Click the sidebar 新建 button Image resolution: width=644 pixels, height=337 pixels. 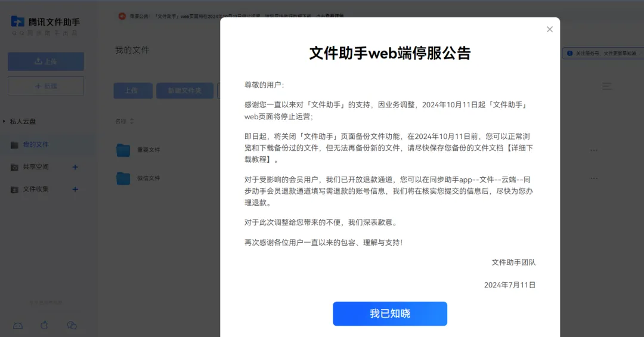pos(46,86)
